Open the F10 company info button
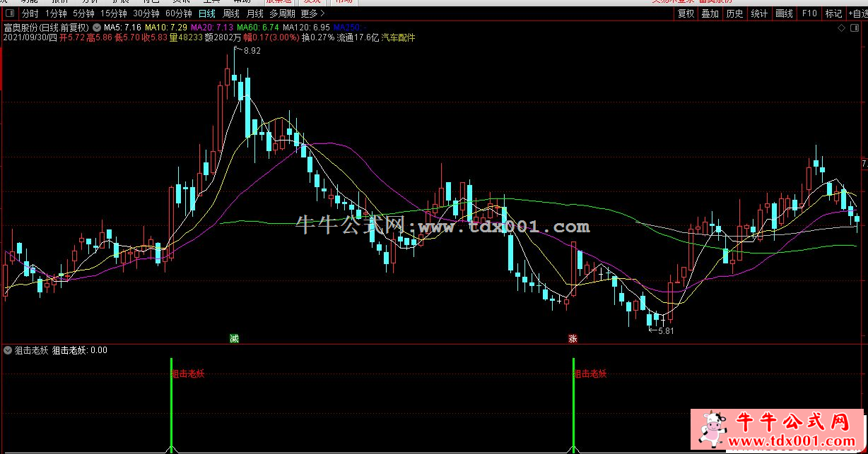Screen dimensions: 868x454 point(809,13)
